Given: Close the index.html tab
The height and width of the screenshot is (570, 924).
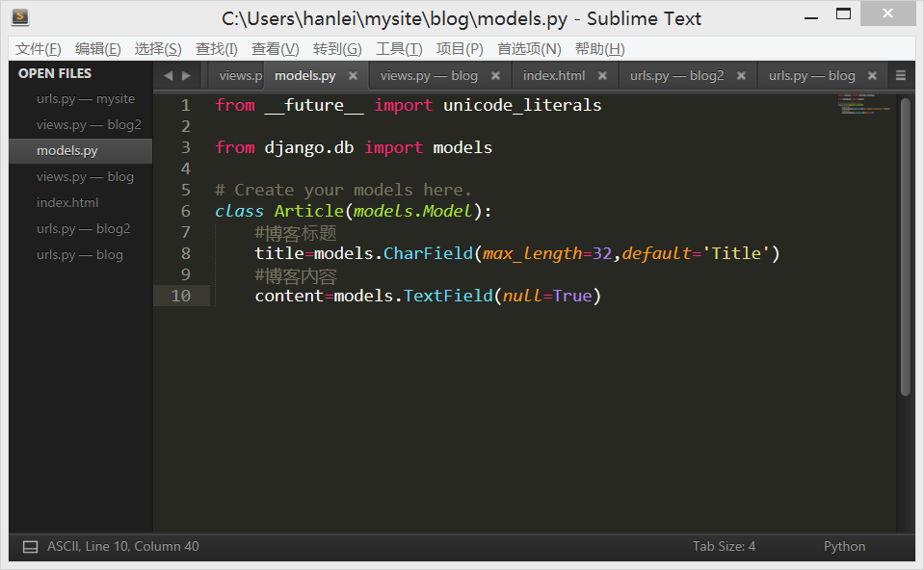Looking at the screenshot, I should click(602, 75).
